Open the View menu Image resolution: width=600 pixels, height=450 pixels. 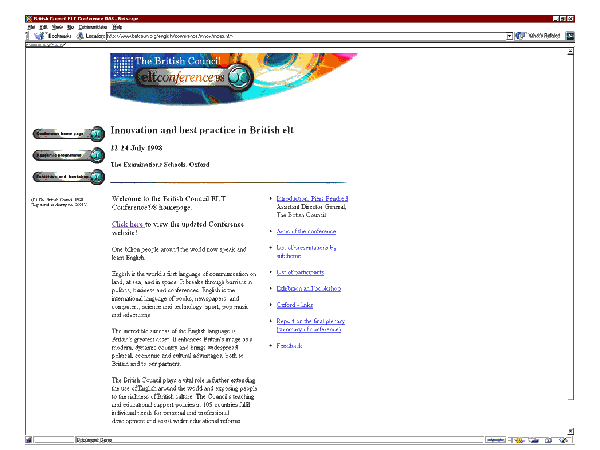[57, 27]
